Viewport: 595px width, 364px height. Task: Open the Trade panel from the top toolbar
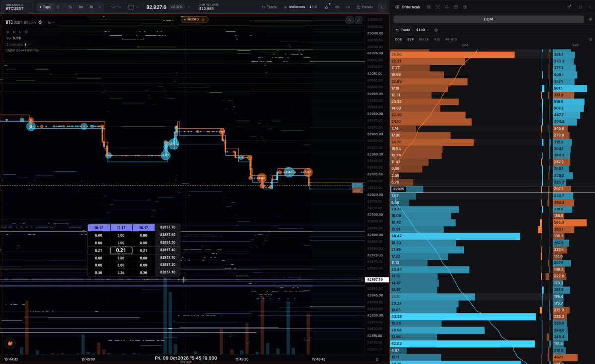(269, 7)
